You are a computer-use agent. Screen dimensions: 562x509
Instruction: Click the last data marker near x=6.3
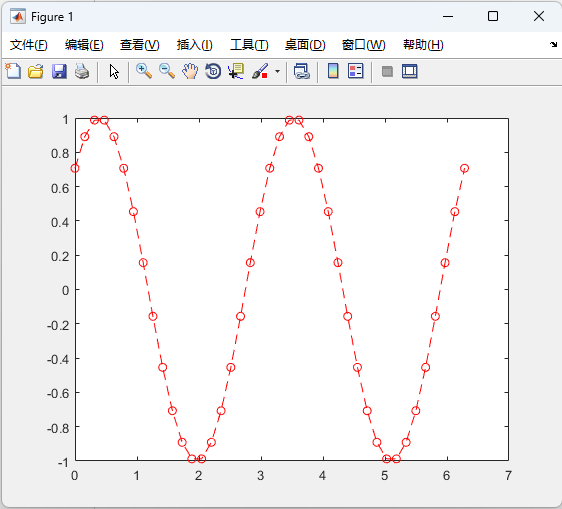465,168
